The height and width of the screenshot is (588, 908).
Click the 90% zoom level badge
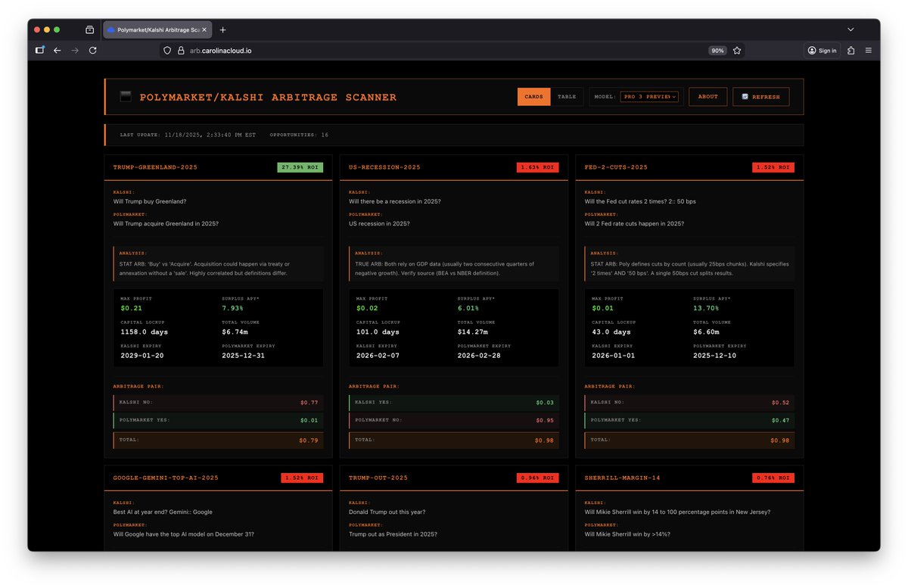(x=717, y=51)
